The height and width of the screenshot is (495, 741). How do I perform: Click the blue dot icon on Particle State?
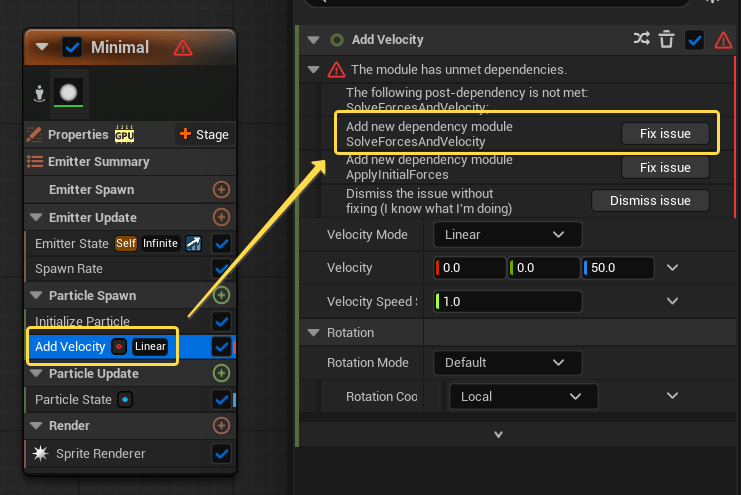point(125,399)
